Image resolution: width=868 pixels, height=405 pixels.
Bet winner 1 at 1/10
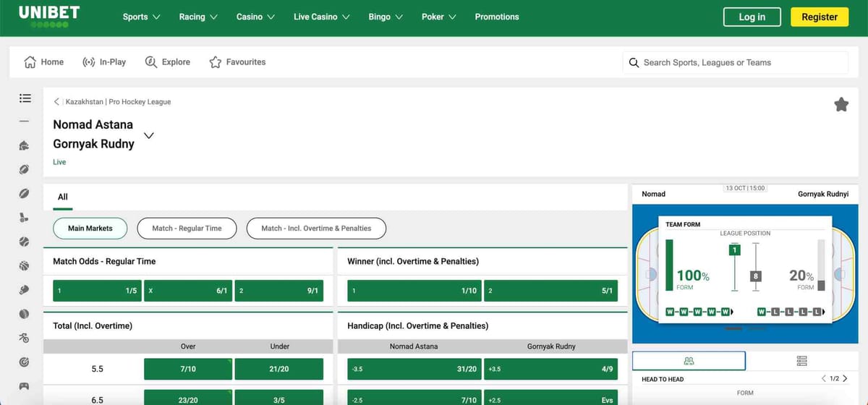coord(414,291)
